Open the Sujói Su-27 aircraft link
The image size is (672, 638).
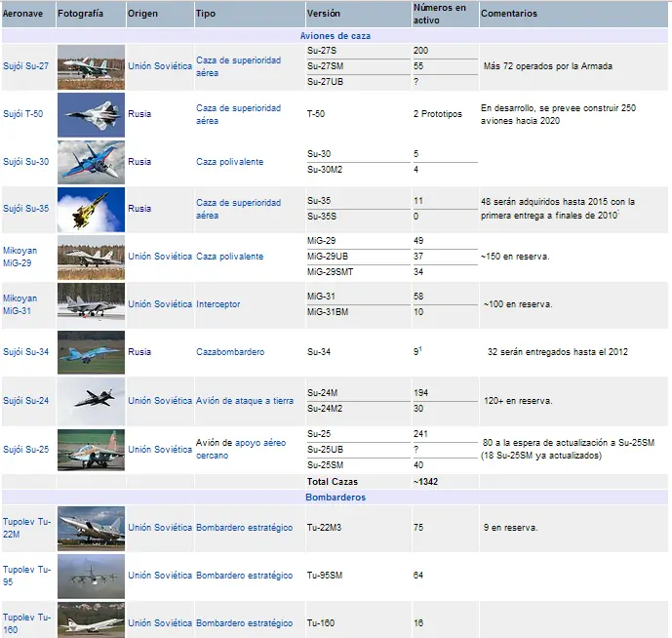pyautogui.click(x=25, y=66)
